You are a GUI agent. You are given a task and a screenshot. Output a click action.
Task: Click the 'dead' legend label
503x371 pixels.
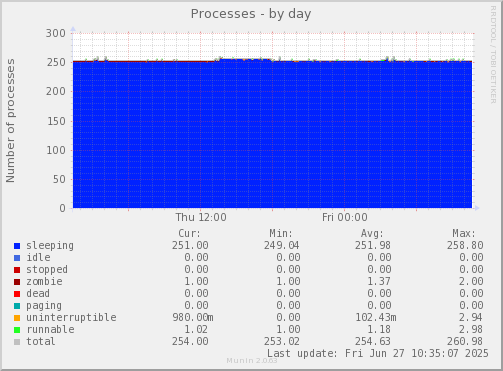pyautogui.click(x=38, y=293)
